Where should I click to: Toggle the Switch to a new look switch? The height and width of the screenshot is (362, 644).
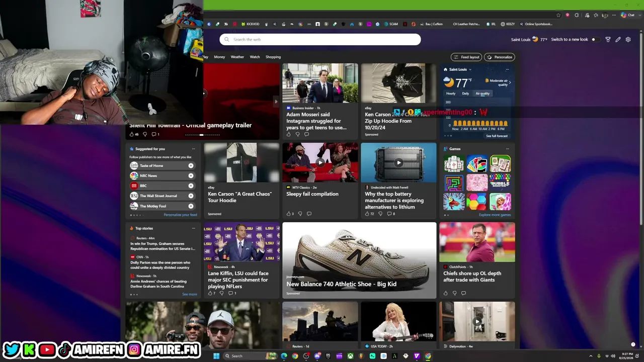(596, 39)
